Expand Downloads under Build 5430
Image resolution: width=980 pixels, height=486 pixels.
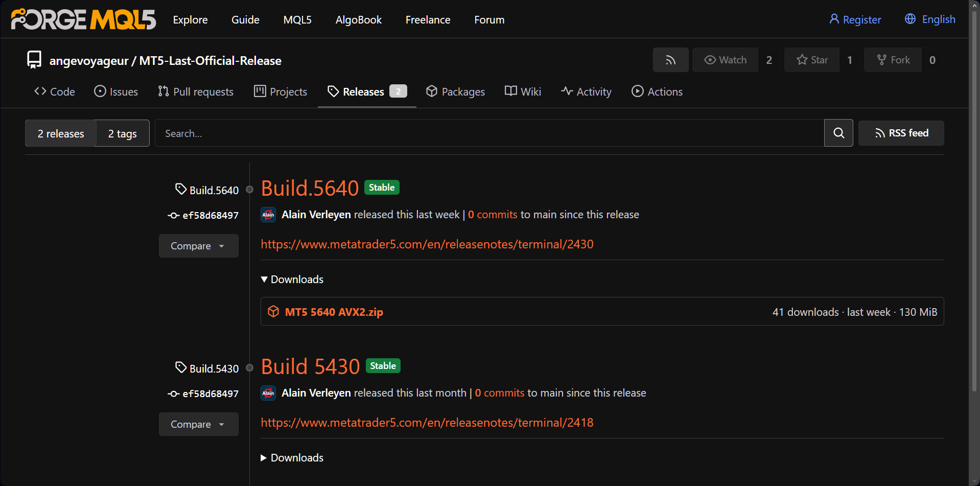292,457
